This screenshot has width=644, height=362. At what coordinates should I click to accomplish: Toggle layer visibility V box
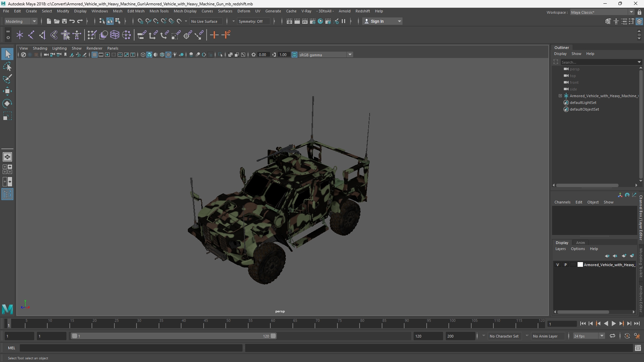558,265
